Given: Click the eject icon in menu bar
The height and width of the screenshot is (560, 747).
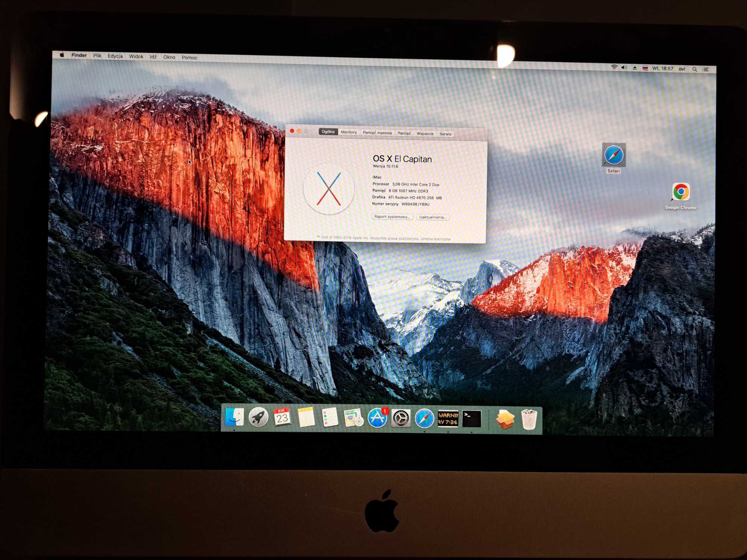Looking at the screenshot, I should click(x=635, y=68).
